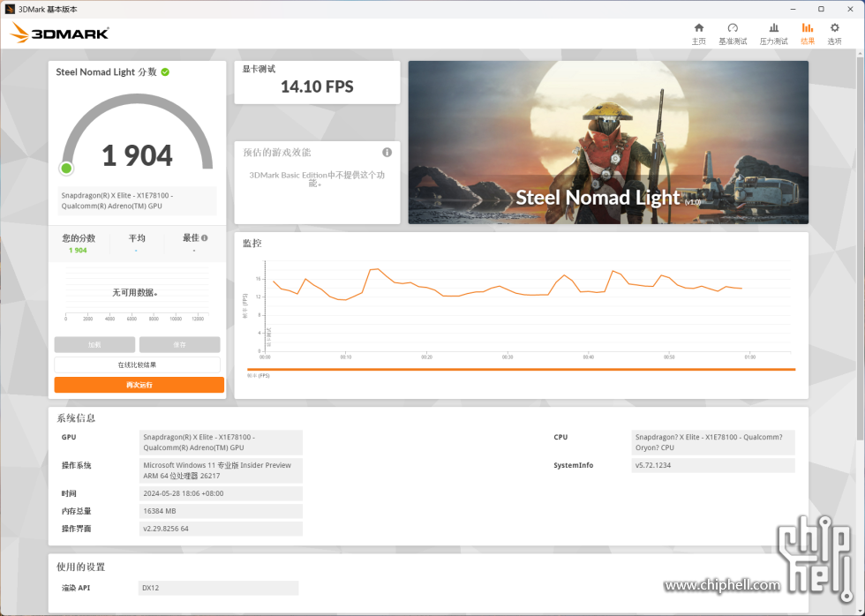Click the GPU value in the 系统信息 section

click(221, 442)
